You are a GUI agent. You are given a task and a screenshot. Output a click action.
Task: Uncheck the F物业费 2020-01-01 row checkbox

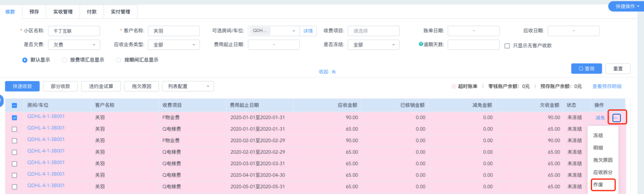pyautogui.click(x=14, y=118)
